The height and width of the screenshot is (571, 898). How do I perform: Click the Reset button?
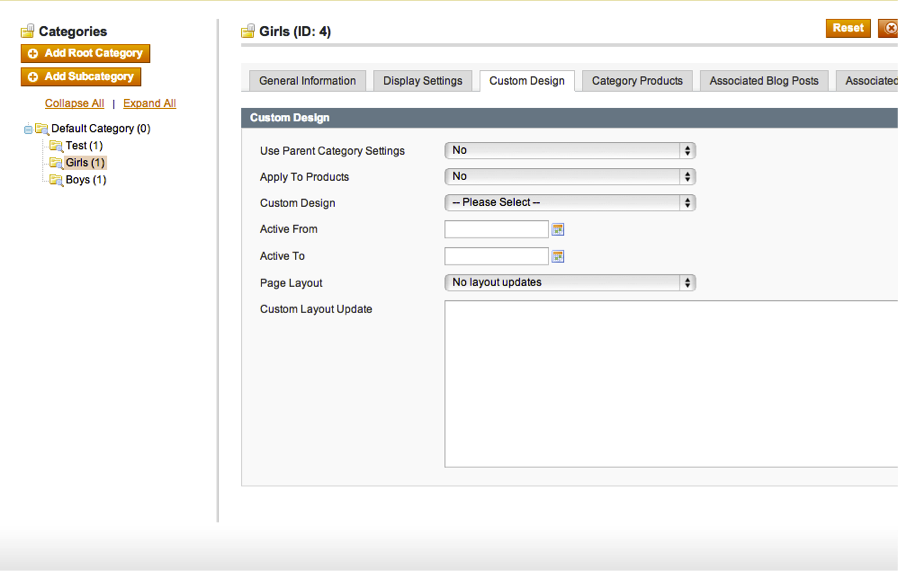point(848,28)
